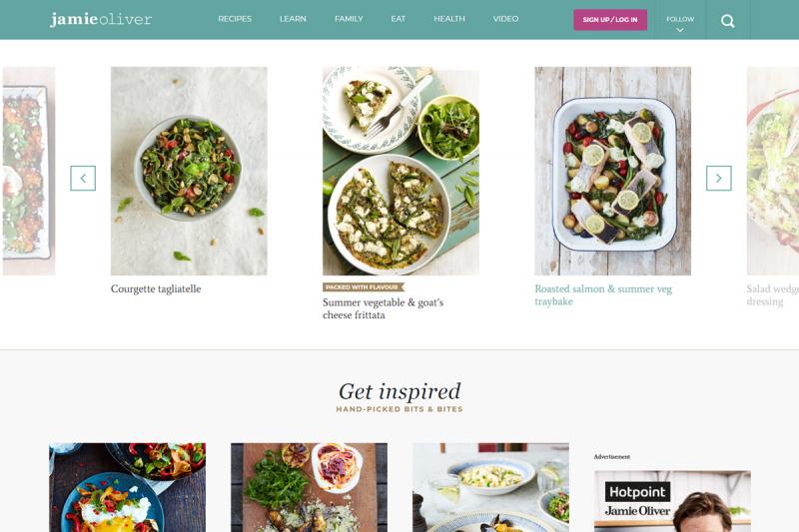Image resolution: width=799 pixels, height=532 pixels.
Task: Select the Courgette tagliatelle photo
Action: [189, 171]
